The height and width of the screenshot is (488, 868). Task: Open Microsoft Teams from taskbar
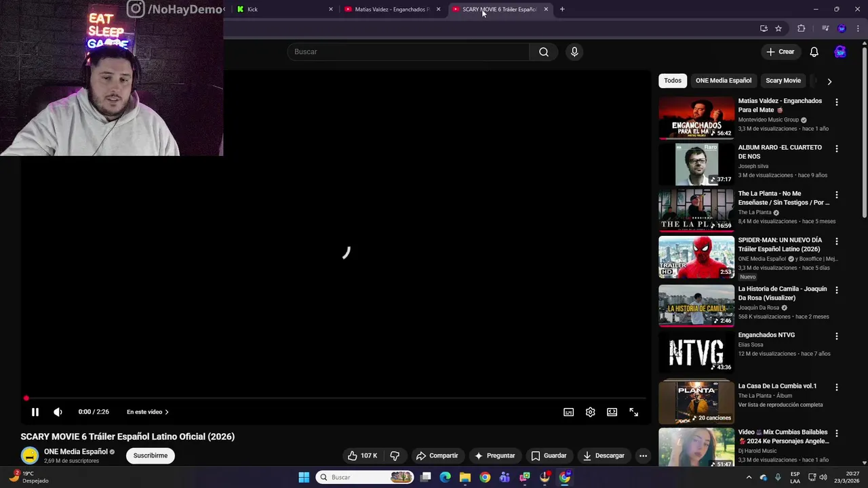(x=505, y=477)
